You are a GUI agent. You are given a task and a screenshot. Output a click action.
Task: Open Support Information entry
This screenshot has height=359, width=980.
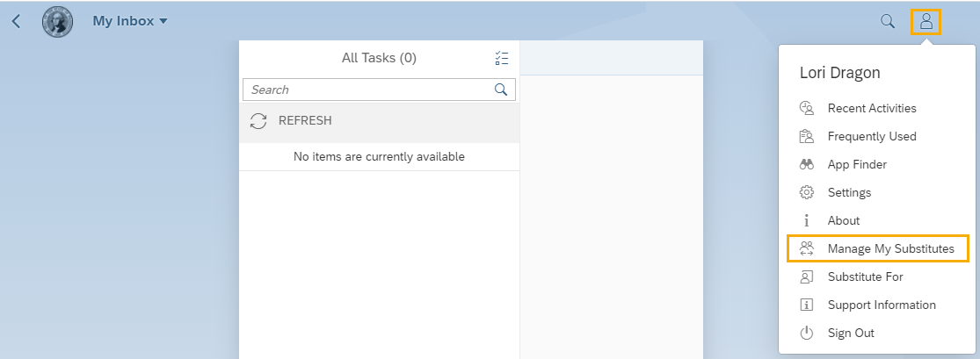(881, 305)
